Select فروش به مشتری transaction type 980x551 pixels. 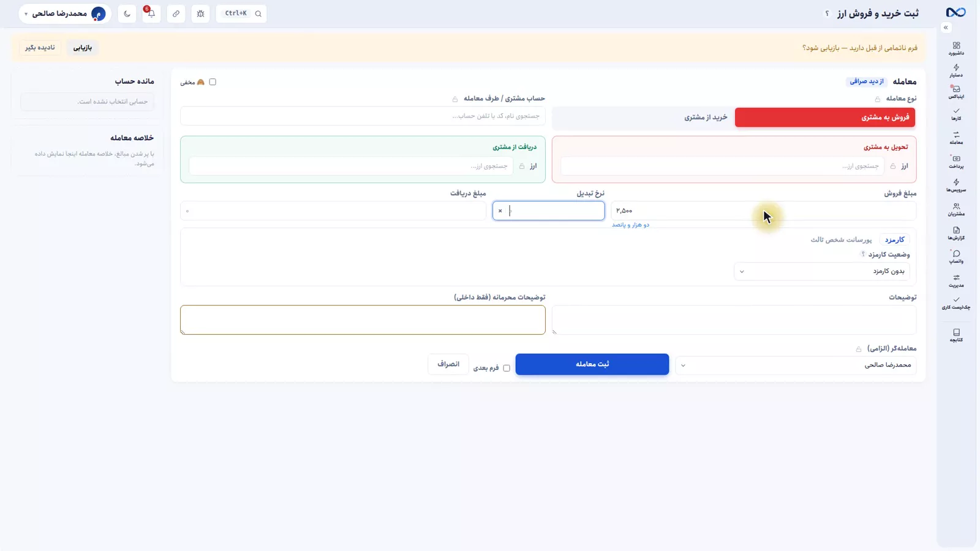pos(825,117)
